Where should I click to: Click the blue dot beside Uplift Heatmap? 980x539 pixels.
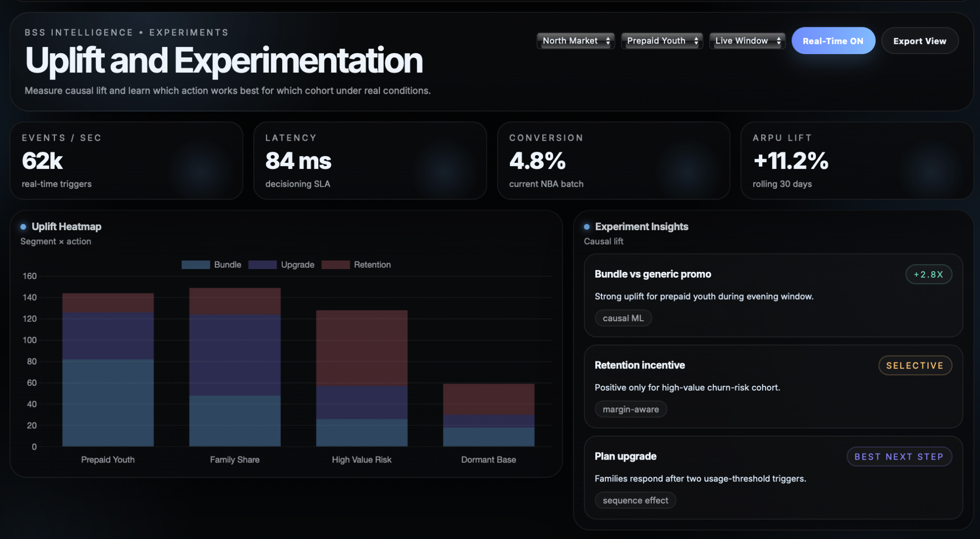click(x=23, y=227)
